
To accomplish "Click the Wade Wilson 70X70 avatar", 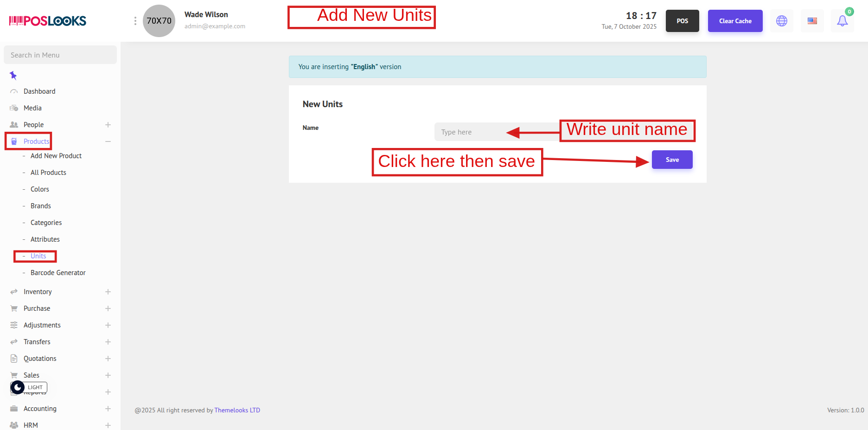I will 159,21.
